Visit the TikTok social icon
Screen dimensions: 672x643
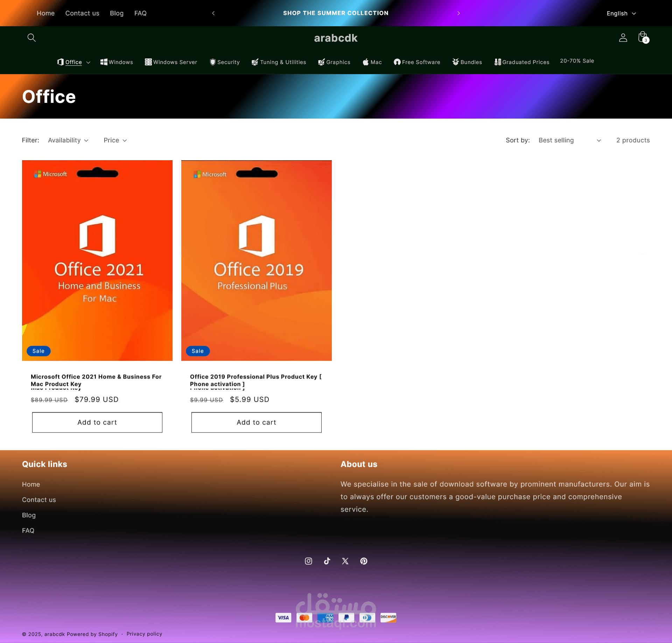coord(327,561)
